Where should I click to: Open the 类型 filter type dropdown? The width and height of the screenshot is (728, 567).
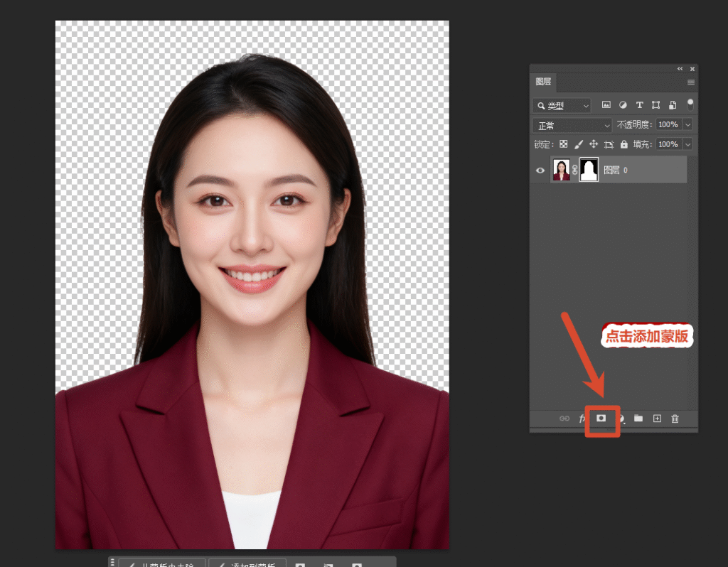(562, 106)
